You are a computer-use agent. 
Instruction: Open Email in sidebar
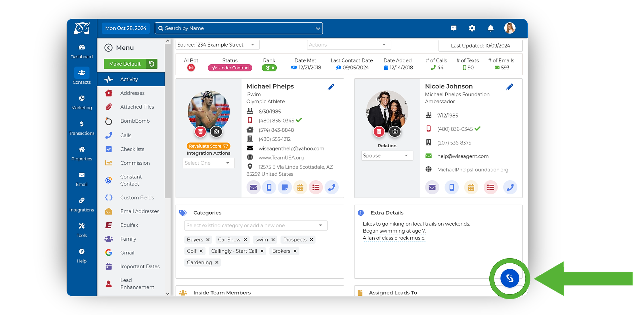click(x=82, y=179)
